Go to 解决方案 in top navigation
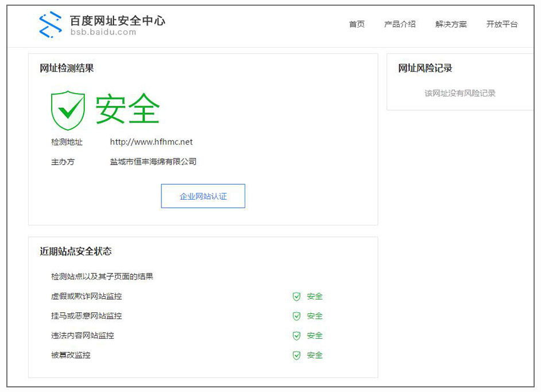541x392 pixels. (x=451, y=24)
